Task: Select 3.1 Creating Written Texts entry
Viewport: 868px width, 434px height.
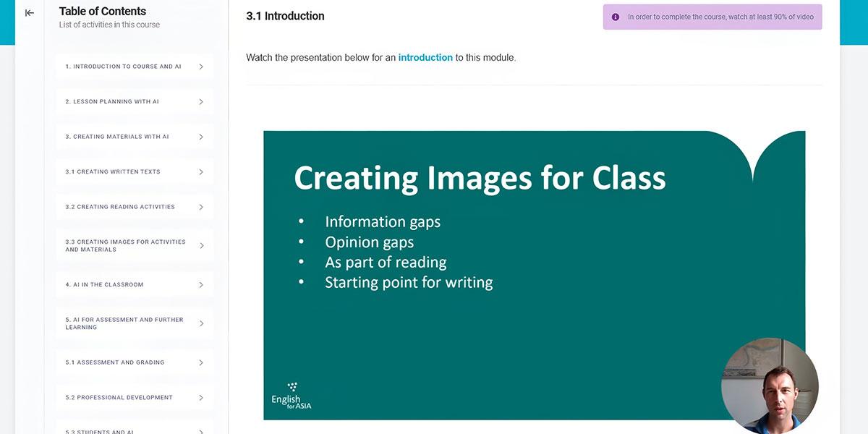Action: point(135,172)
